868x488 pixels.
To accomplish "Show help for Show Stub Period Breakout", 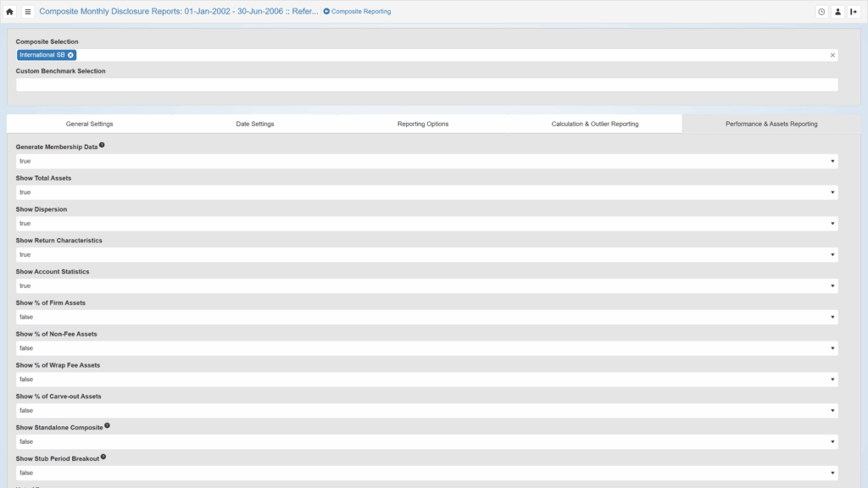I will coord(103,457).
